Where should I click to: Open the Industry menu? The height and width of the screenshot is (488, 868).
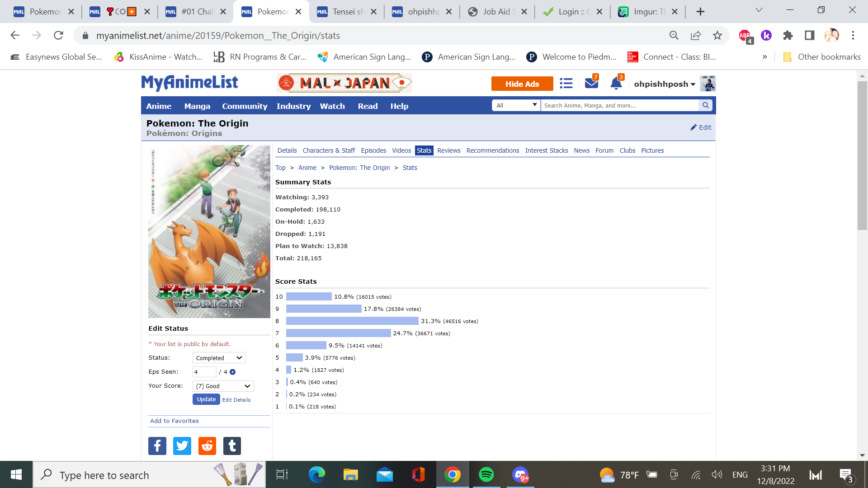(293, 106)
